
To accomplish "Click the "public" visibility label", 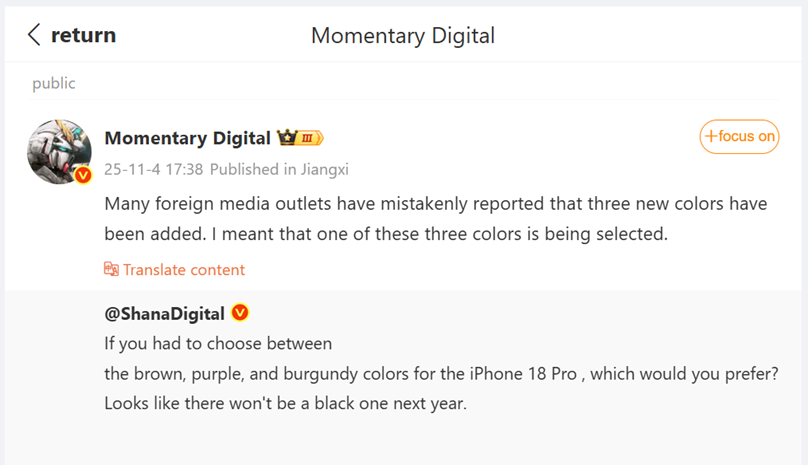I will coord(53,84).
